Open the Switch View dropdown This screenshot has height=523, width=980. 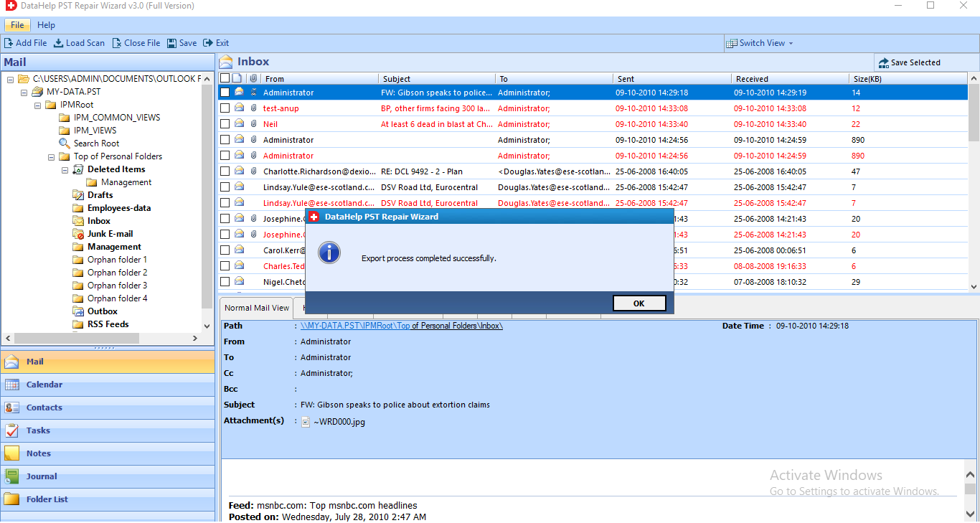pos(759,42)
